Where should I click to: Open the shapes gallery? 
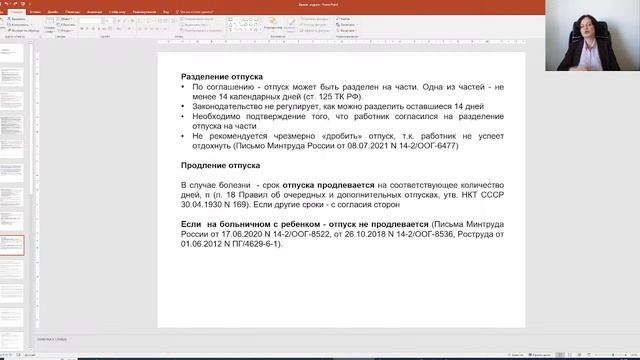(244, 24)
